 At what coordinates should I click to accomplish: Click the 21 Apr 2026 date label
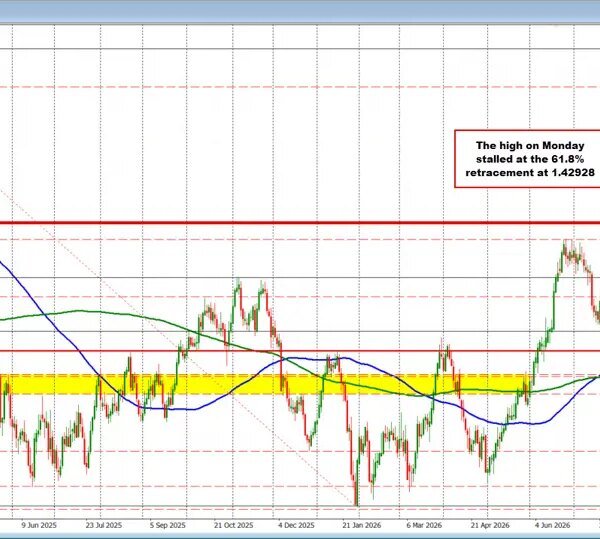[x=490, y=525]
